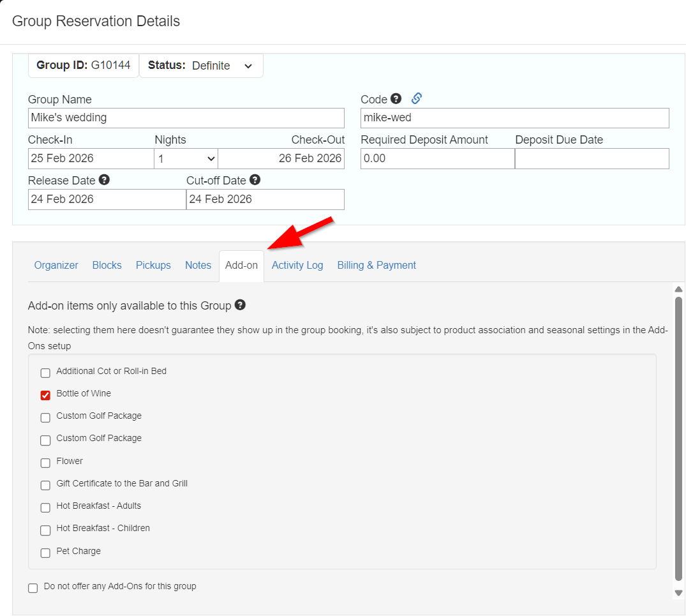This screenshot has width=686, height=616.
Task: Enable Do not offer any Add-Ons option
Action: (33, 588)
